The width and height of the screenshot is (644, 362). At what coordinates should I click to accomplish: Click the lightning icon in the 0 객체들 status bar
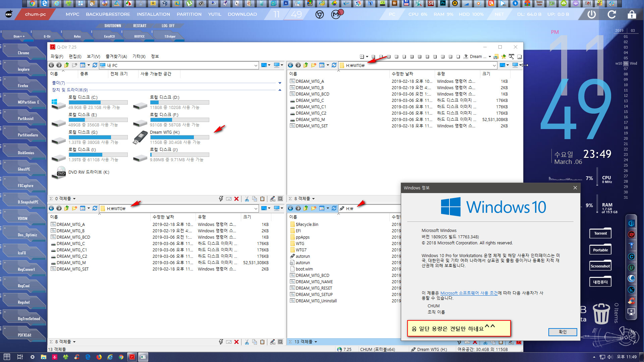[x=221, y=199]
